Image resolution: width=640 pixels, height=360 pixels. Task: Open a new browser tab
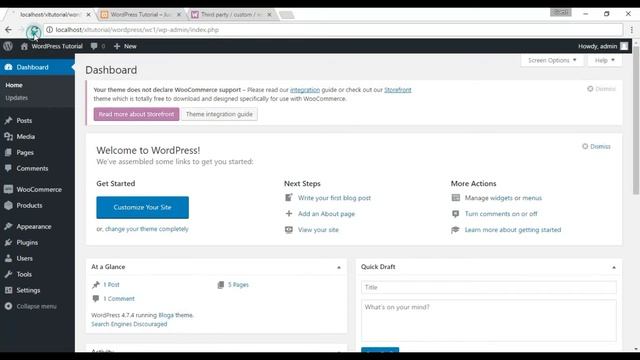(x=287, y=15)
